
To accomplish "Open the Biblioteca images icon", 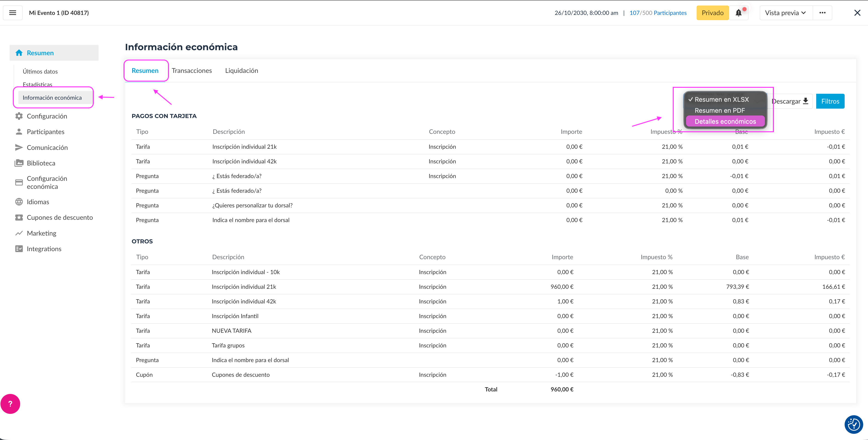I will 19,163.
